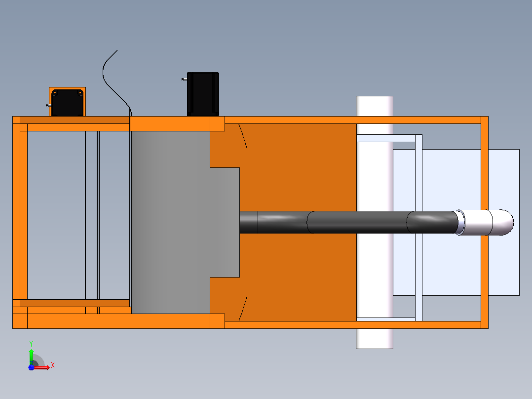Select the white vertical cylinder above the frame
Viewport: 532px width, 399px height.
coord(375,106)
